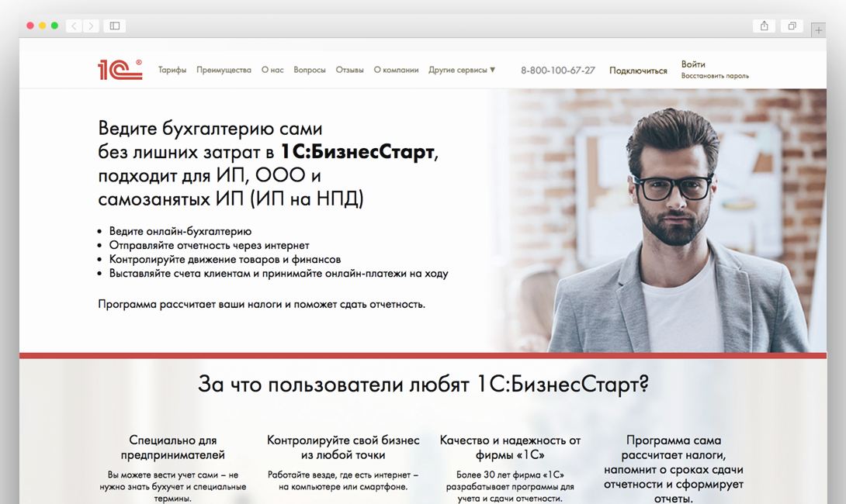Click text Вы можете вести учет сами
Screen dimensions: 846x504
tap(172, 487)
